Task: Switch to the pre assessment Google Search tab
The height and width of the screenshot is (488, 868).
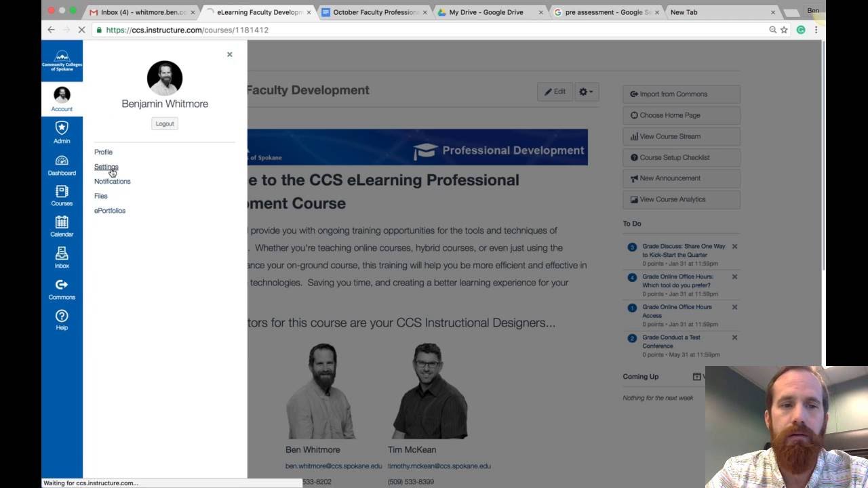Action: (607, 12)
